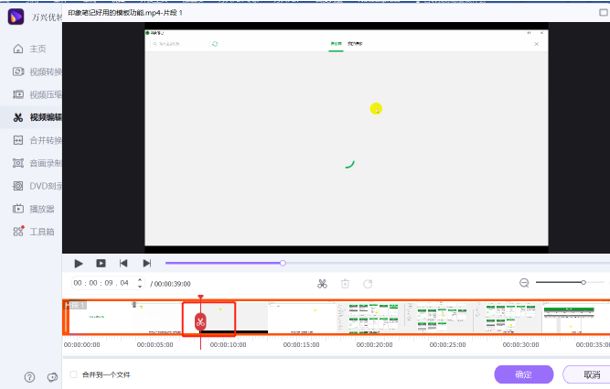Increase time value with stepper up arrow

coord(140,280)
